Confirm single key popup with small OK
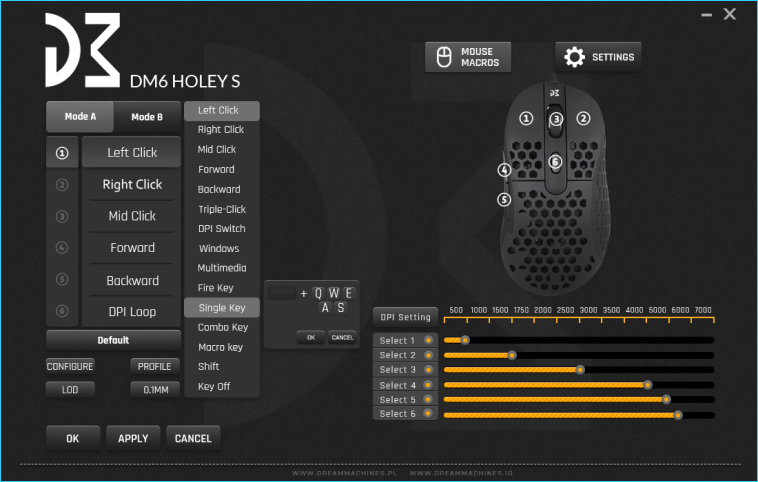Image resolution: width=758 pixels, height=482 pixels. (311, 337)
